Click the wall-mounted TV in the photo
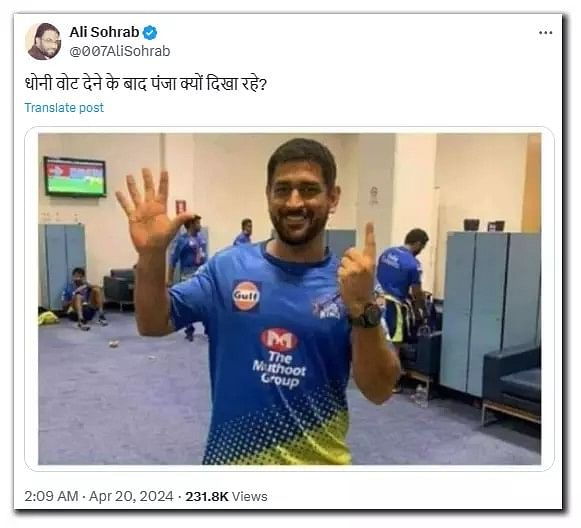Screen dimensions: 581x528 [x=75, y=177]
